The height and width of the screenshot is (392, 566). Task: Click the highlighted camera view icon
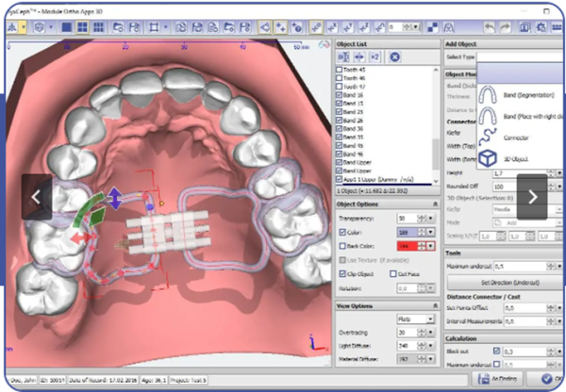(264, 27)
